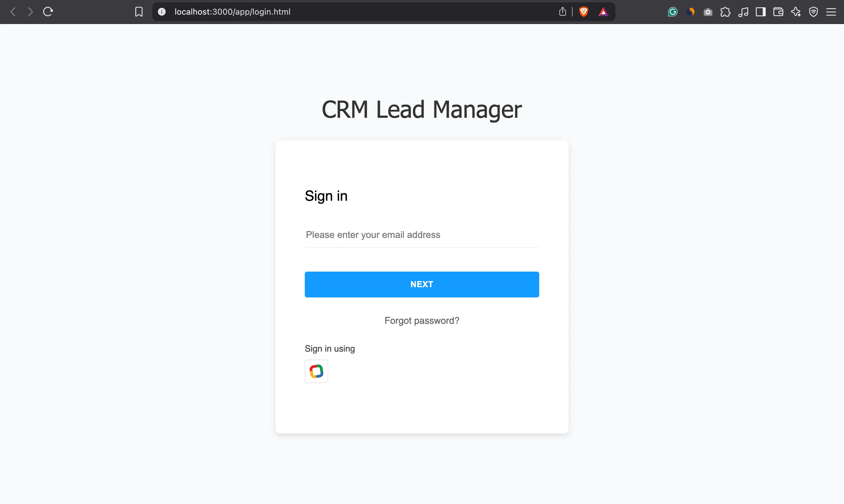Screen dimensions: 844x504
Task: Open the site information icon
Action: tap(162, 12)
